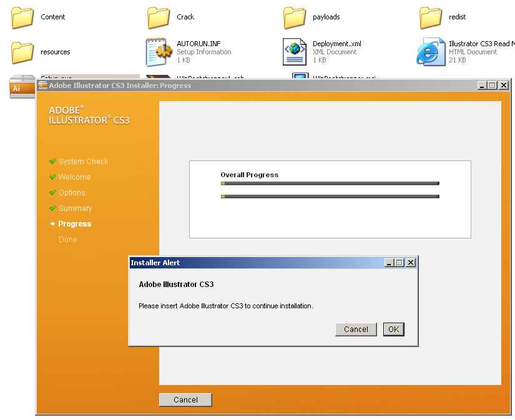The height and width of the screenshot is (420, 515).
Task: Select the Progress step label
Action: [74, 224]
